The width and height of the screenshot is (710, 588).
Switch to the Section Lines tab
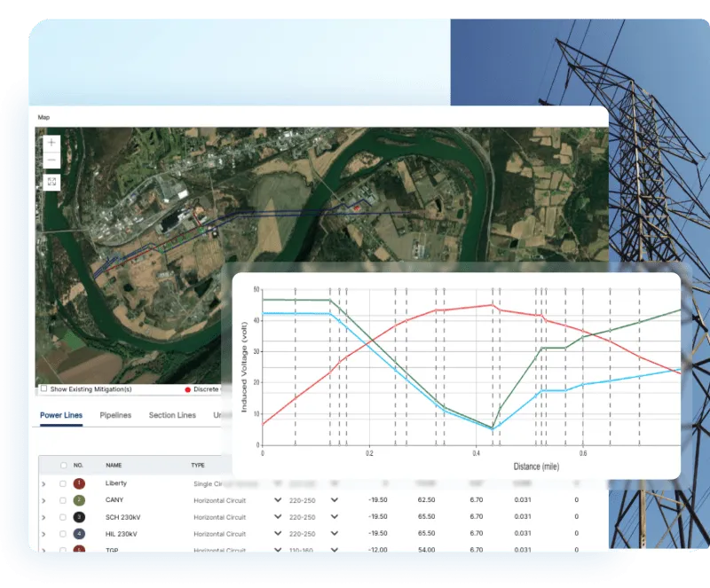(172, 415)
